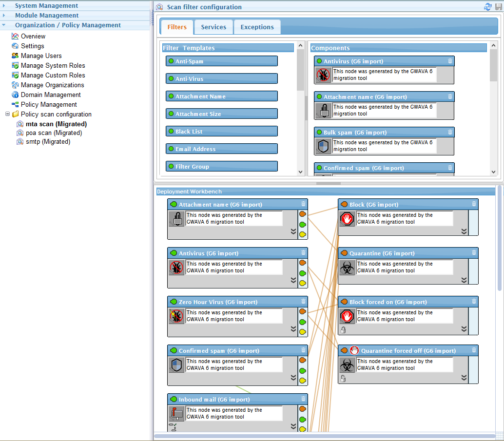Select the Filter Group filter template
The height and width of the screenshot is (441, 504).
[x=221, y=166]
